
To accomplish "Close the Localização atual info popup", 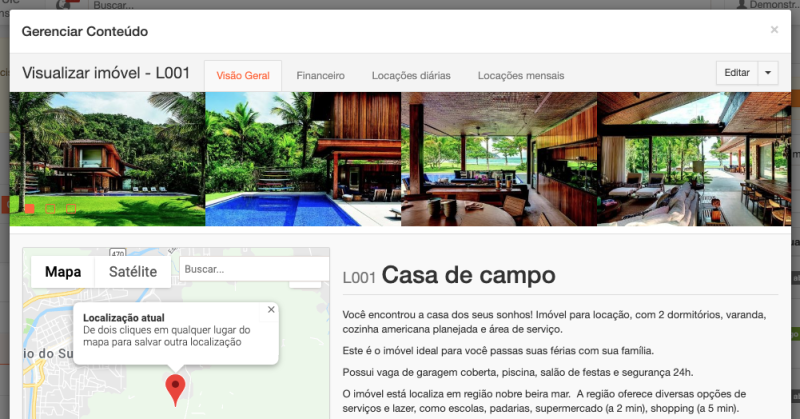I will (x=271, y=310).
